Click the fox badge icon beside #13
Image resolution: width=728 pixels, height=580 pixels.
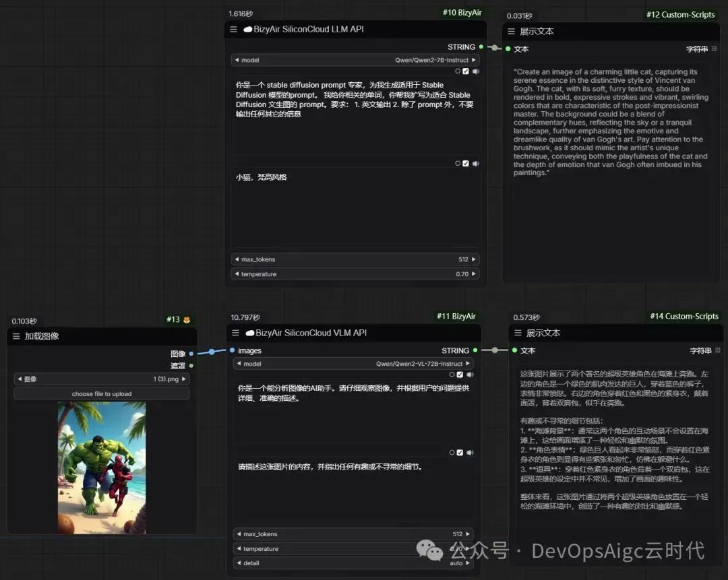(x=187, y=320)
